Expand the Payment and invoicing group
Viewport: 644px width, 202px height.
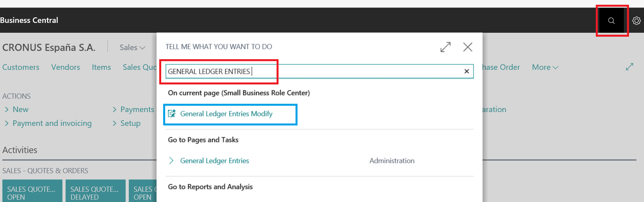tap(48, 123)
